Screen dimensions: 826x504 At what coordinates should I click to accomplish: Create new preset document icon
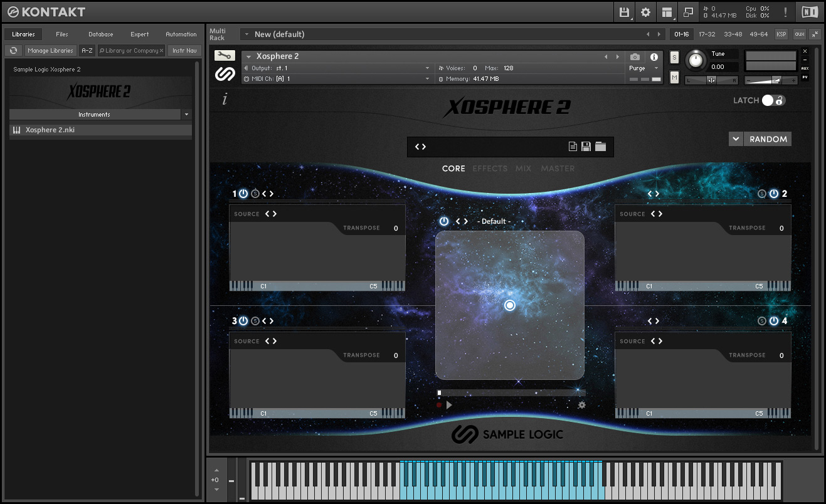pyautogui.click(x=573, y=147)
